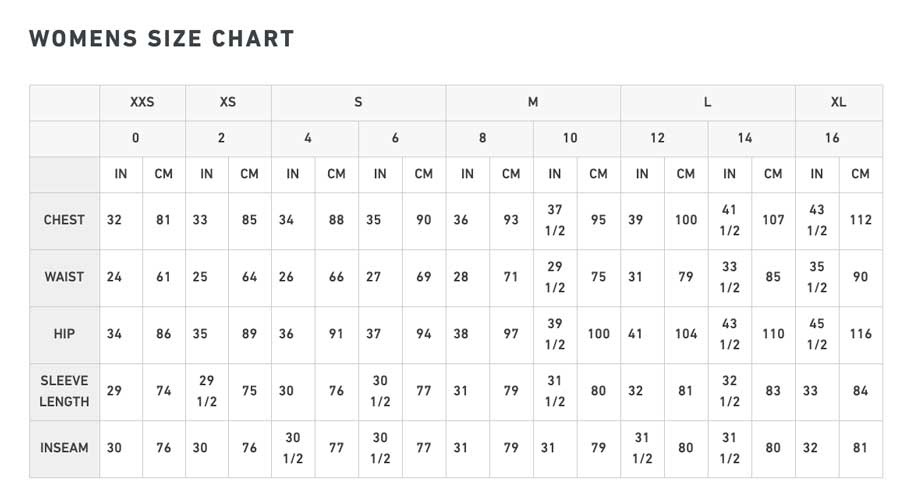Click the chest value 100 cell
Image resolution: width=900 pixels, height=491 pixels.
point(686,221)
